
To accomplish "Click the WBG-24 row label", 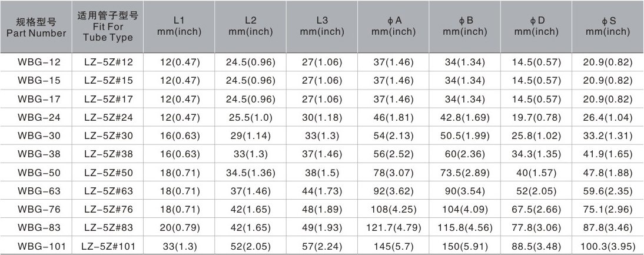I will [x=35, y=117].
